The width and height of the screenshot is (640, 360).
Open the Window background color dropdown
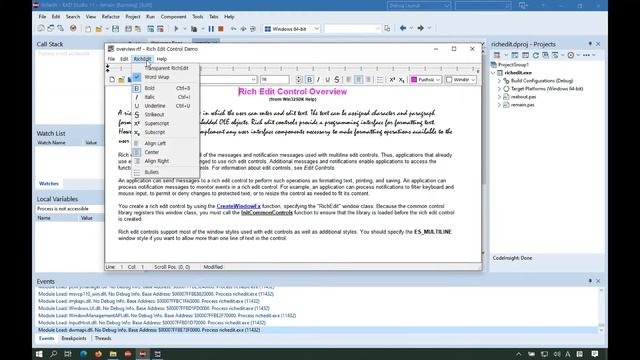pos(473,80)
